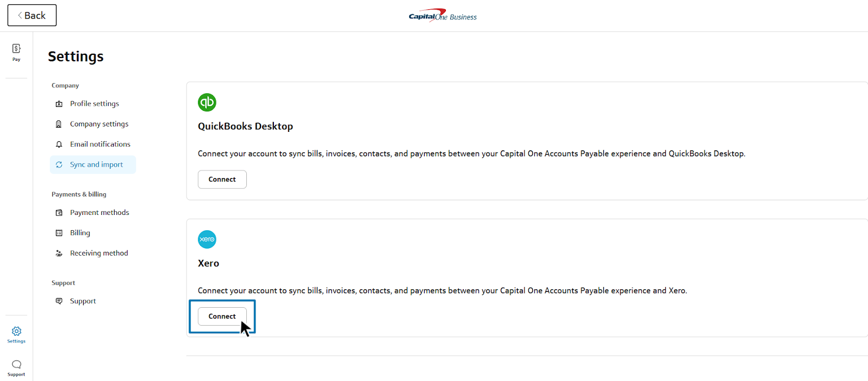Screen dimensions: 868x381
Task: Click the Sync and import refresh icon
Action: point(59,164)
